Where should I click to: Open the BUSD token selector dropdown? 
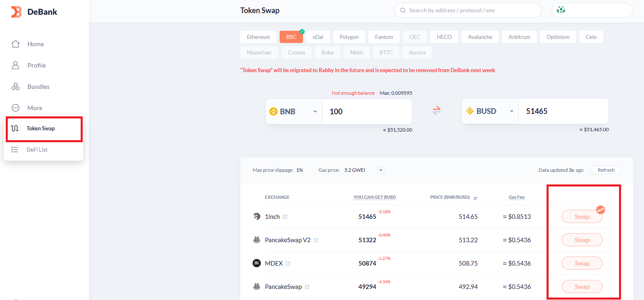[490, 111]
